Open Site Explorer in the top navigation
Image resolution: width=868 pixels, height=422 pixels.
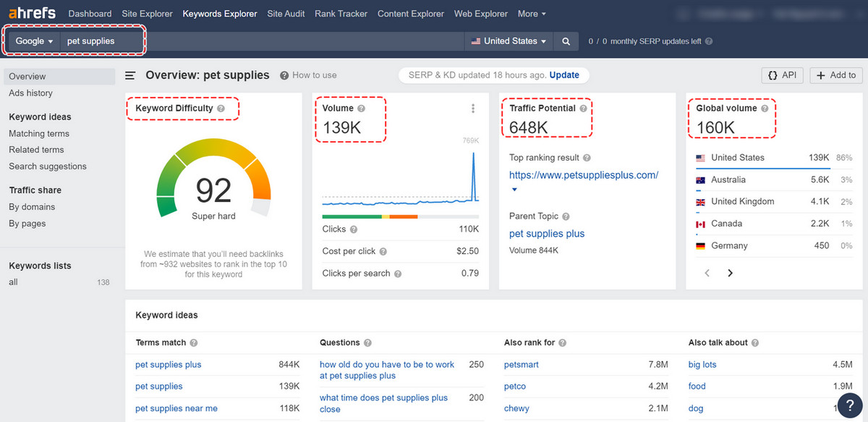147,14
